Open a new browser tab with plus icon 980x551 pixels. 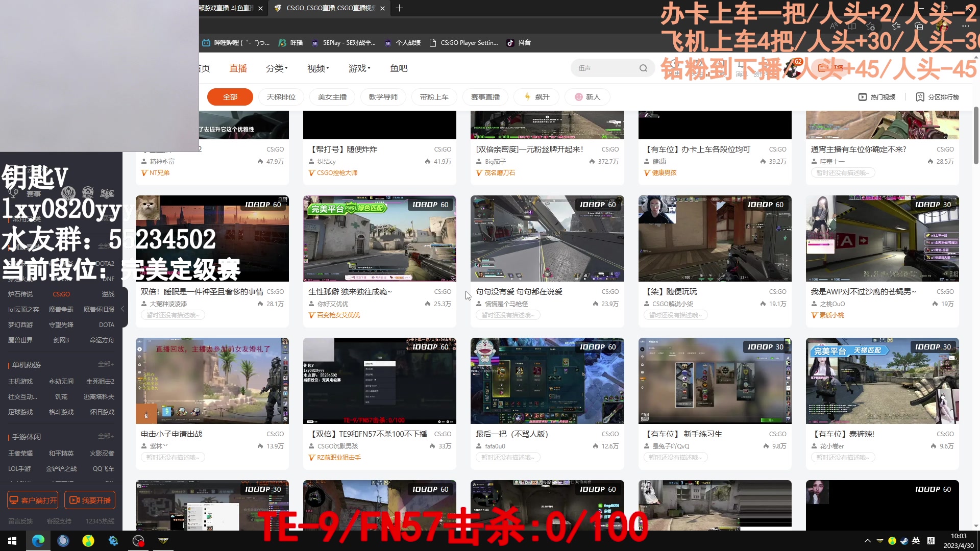399,8
